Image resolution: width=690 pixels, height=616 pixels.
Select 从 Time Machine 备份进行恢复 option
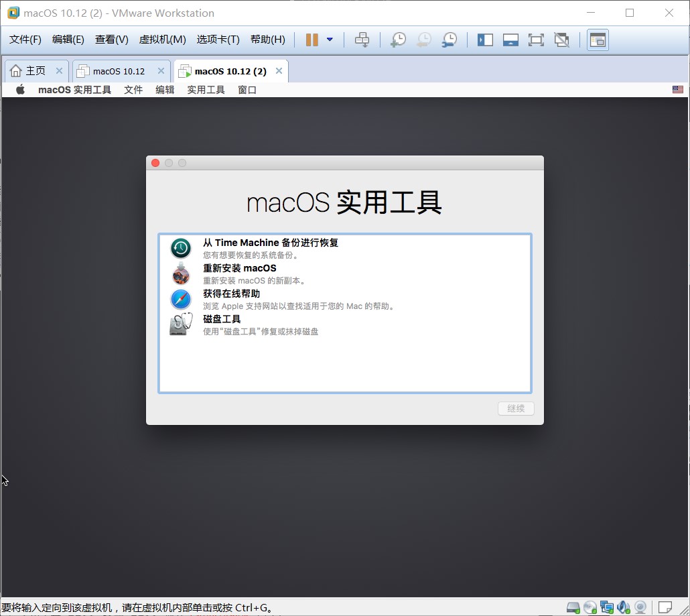click(345, 248)
